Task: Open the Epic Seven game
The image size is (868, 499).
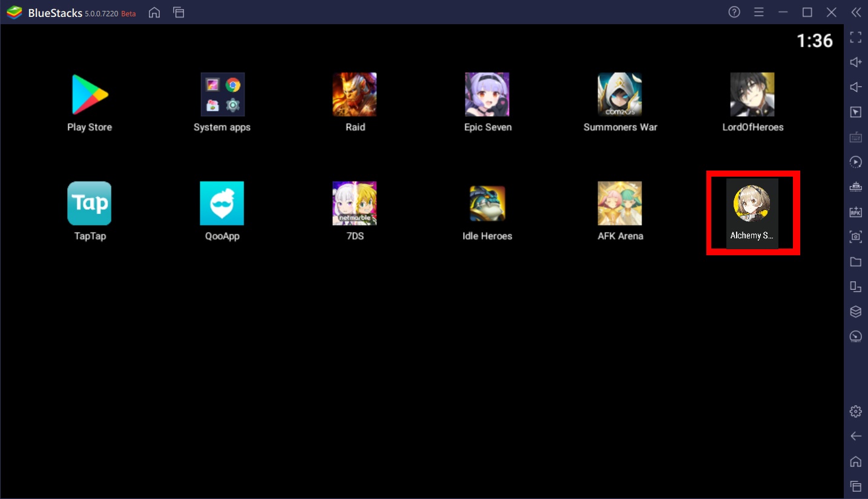Action: (487, 95)
